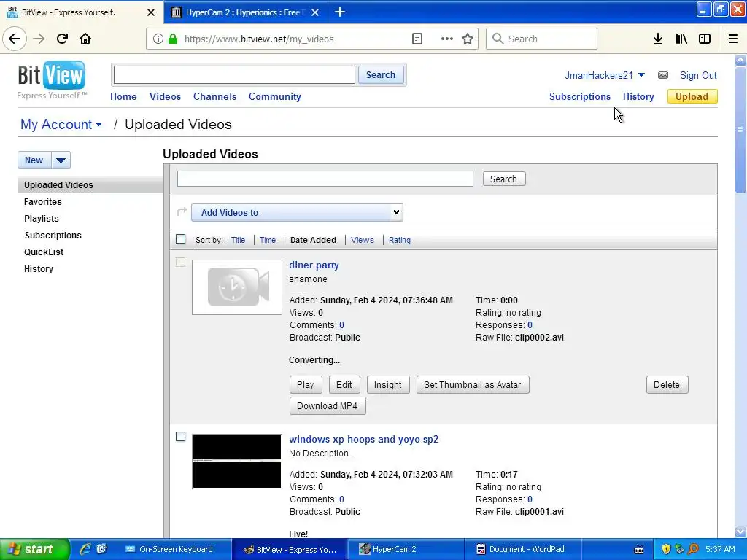
Task: Click Delete for diner party video
Action: click(667, 385)
